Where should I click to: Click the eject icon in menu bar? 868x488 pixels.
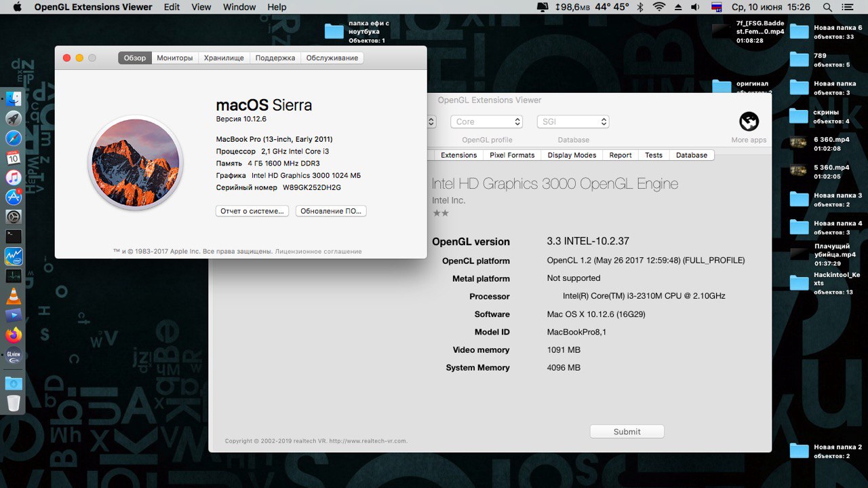click(677, 7)
